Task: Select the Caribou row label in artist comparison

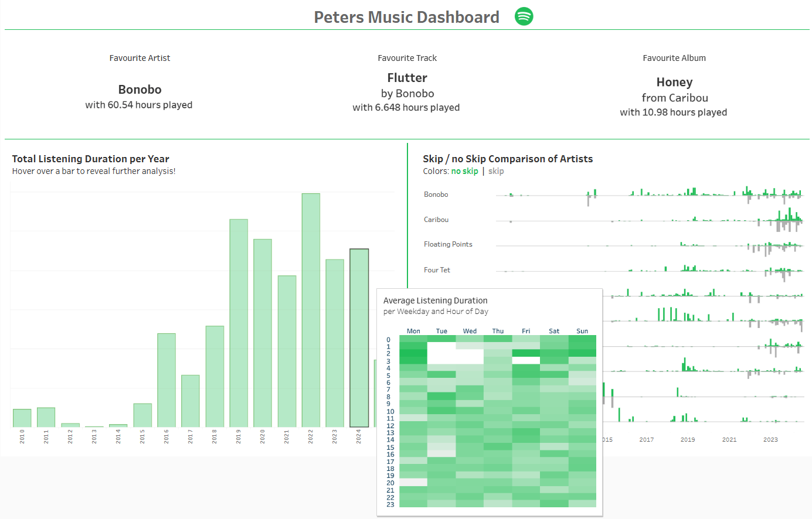Action: [x=436, y=220]
